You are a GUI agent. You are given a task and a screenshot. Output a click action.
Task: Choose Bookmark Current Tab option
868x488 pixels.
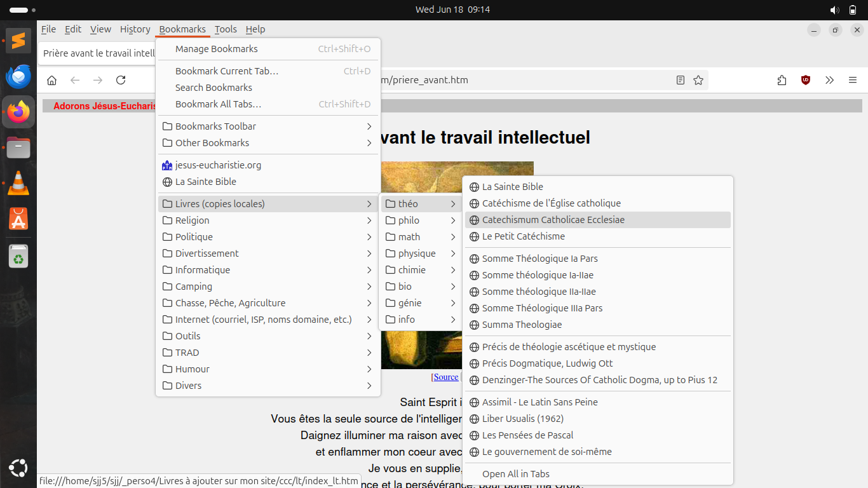(227, 71)
